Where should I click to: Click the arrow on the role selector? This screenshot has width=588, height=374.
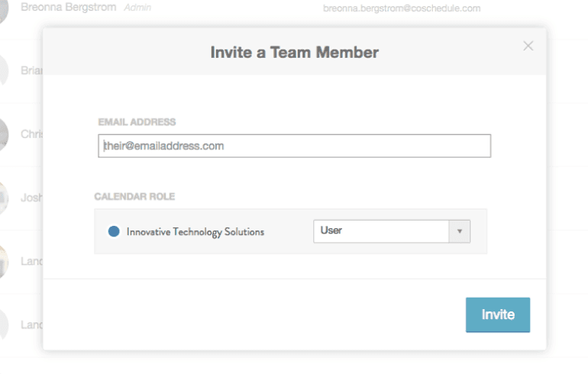click(x=460, y=231)
